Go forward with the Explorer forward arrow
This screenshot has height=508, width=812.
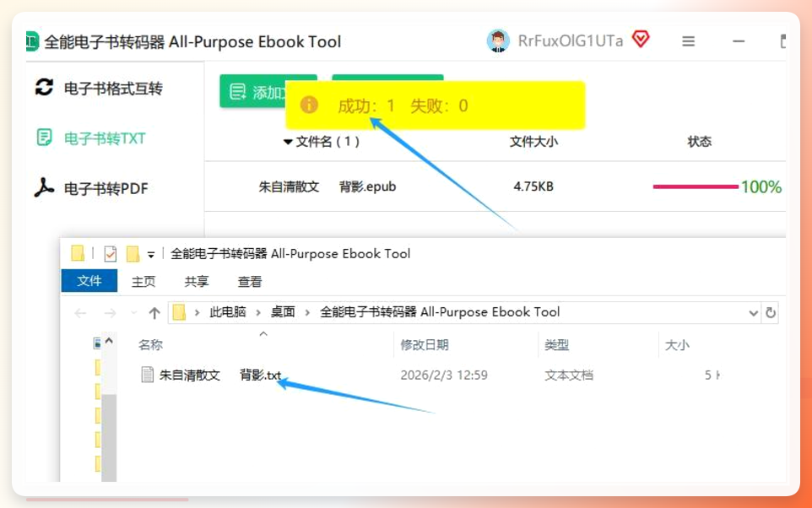(110, 313)
